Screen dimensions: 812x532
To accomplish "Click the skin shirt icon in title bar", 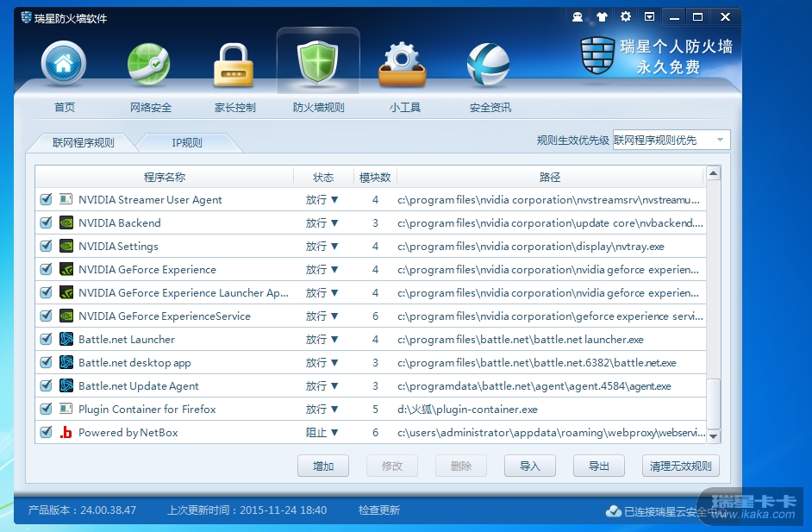I will 602,17.
